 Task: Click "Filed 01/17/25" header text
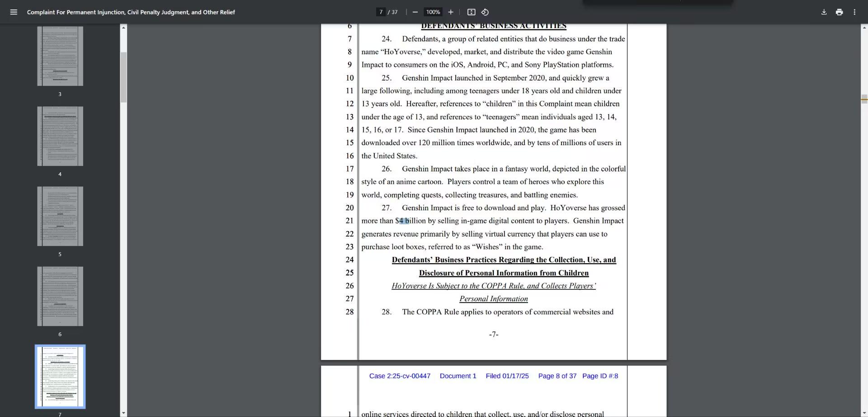pyautogui.click(x=507, y=376)
